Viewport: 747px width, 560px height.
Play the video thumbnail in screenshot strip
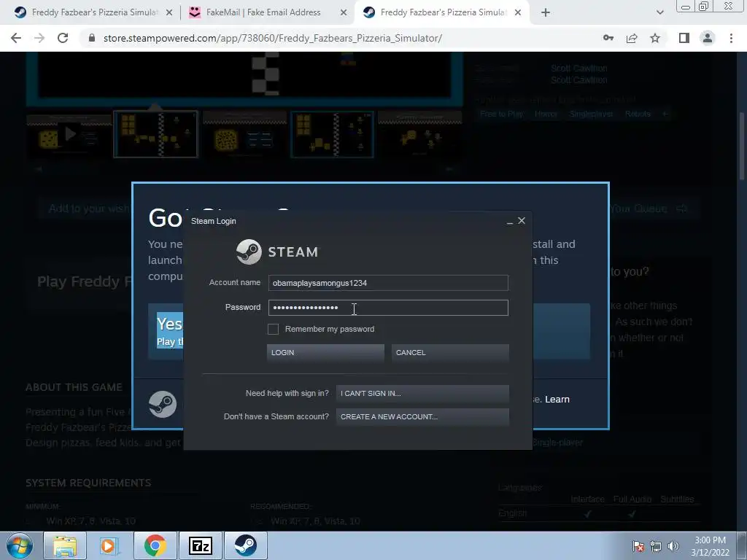pyautogui.click(x=69, y=135)
